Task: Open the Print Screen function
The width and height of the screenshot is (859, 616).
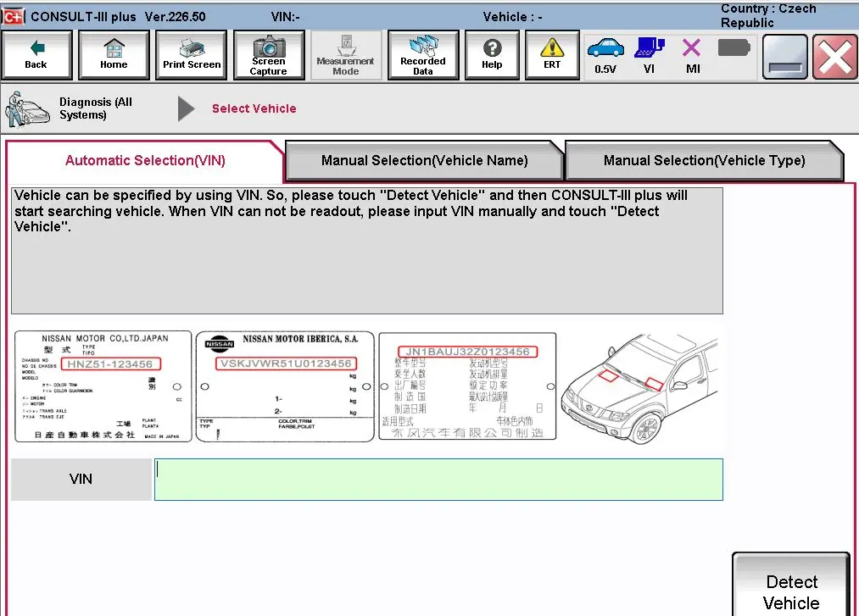Action: (x=191, y=55)
